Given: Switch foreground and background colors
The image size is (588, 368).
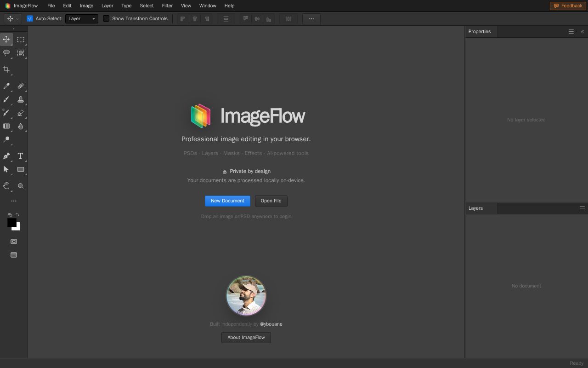Looking at the screenshot, I should (17, 215).
